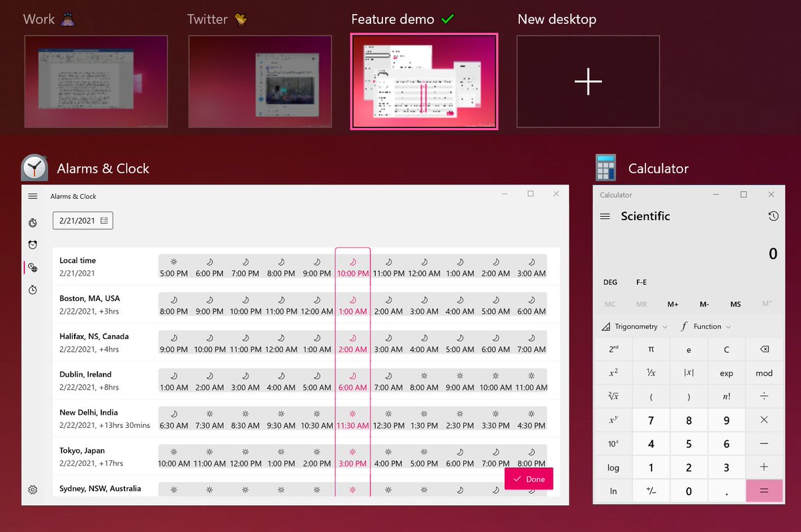The height and width of the screenshot is (532, 801).
Task: Click the exp key
Action: [x=726, y=373]
